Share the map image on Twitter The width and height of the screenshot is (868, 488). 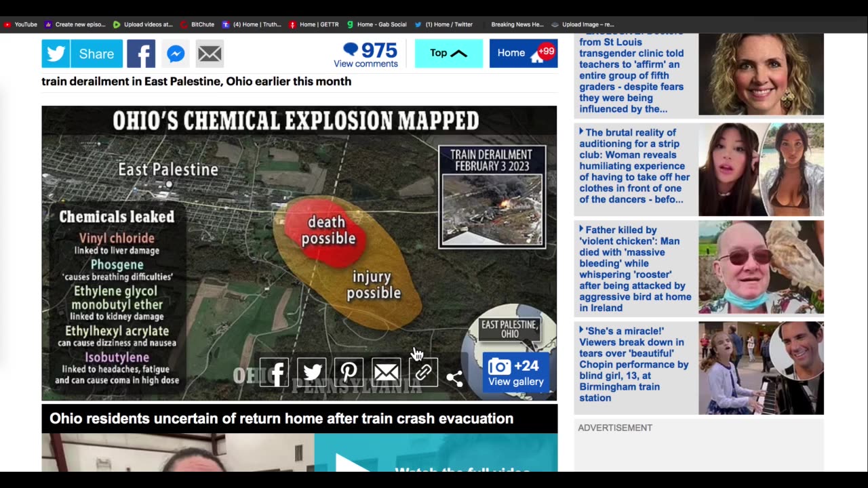[311, 372]
